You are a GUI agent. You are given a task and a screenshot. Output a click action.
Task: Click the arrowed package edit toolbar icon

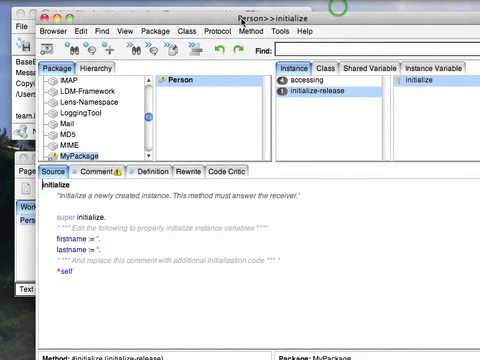coord(172,49)
